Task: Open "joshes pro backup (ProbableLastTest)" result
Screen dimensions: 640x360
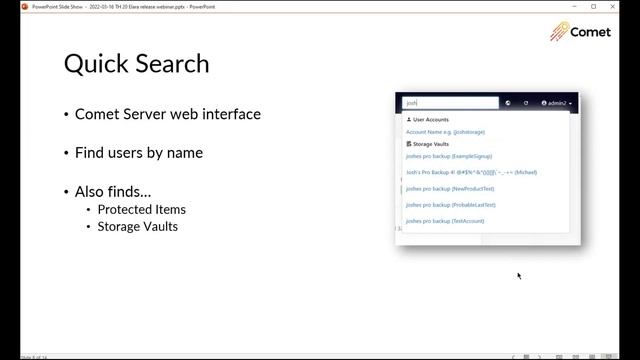Action: click(x=451, y=205)
